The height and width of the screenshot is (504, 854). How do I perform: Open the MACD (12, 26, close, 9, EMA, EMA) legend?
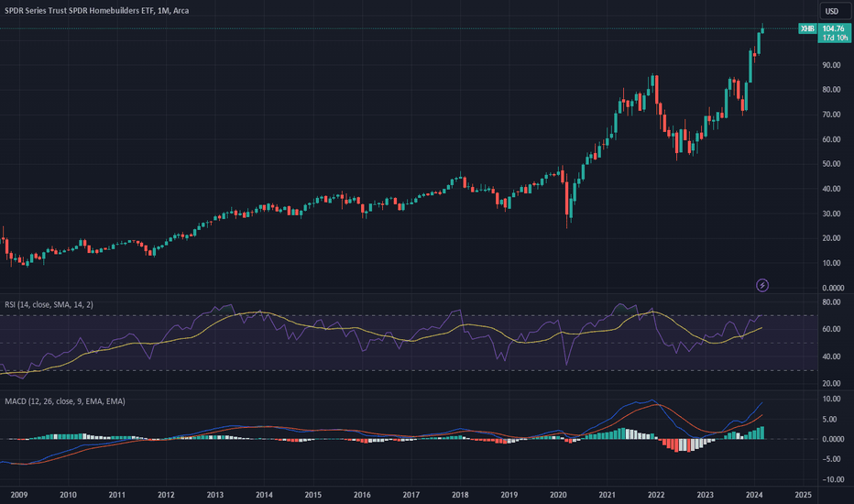(x=65, y=401)
